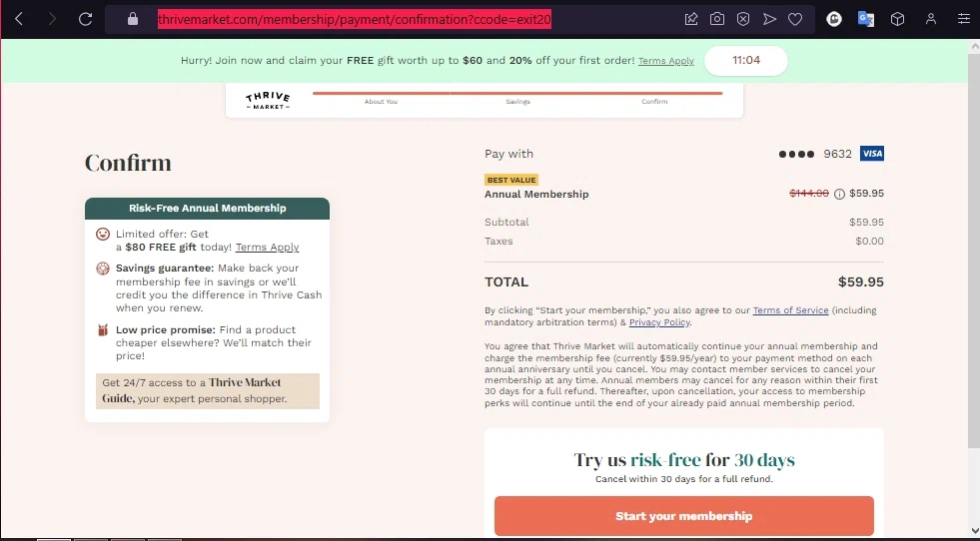Click the Risk-Free Annual Membership header
Image resolution: width=980 pixels, height=541 pixels.
tap(208, 209)
